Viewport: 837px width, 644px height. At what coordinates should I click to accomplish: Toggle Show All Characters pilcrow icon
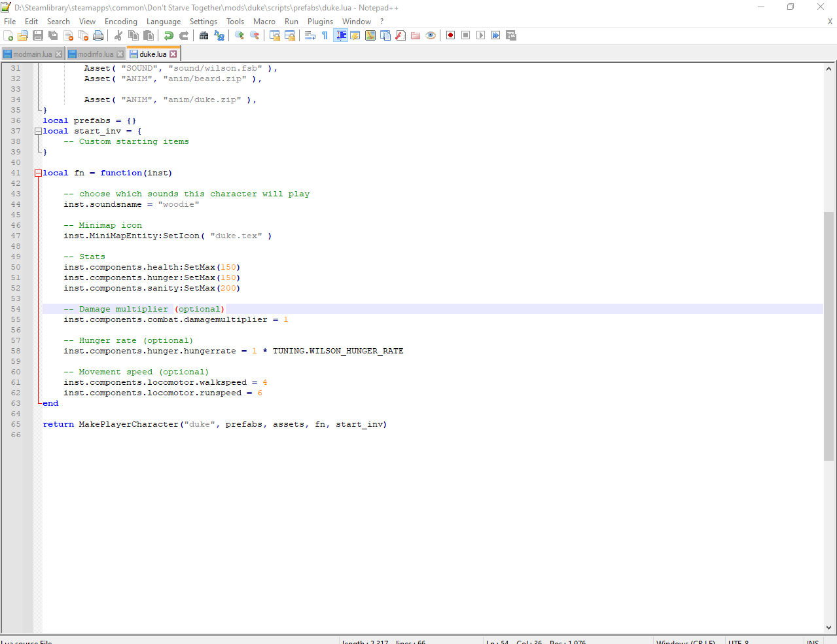point(325,35)
